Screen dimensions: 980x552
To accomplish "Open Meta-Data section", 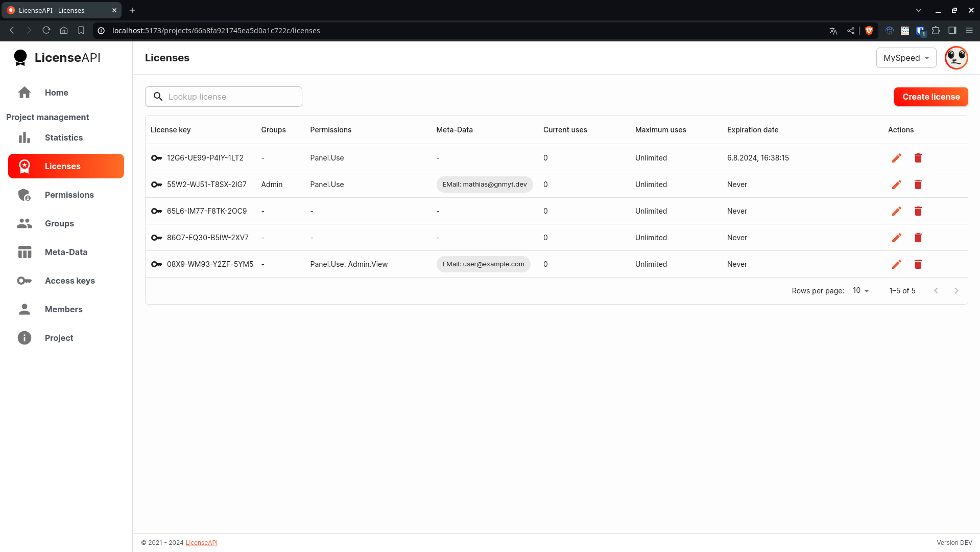I will click(66, 252).
